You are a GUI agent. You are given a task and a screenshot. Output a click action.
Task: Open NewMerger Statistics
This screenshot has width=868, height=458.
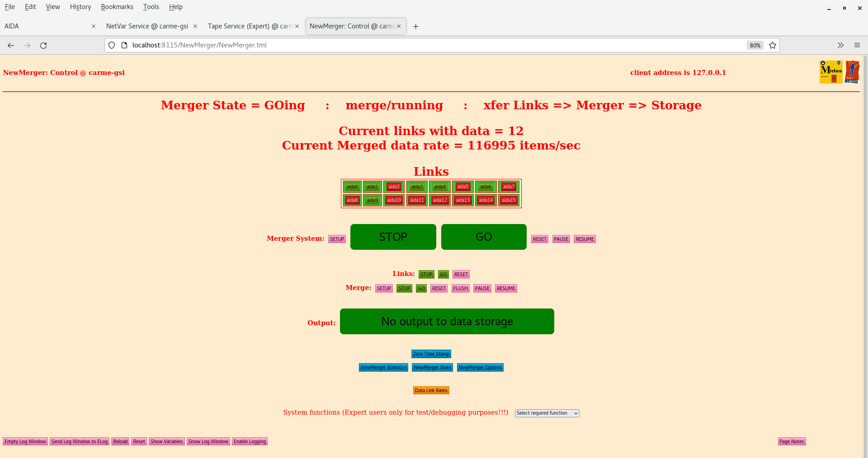(x=383, y=367)
